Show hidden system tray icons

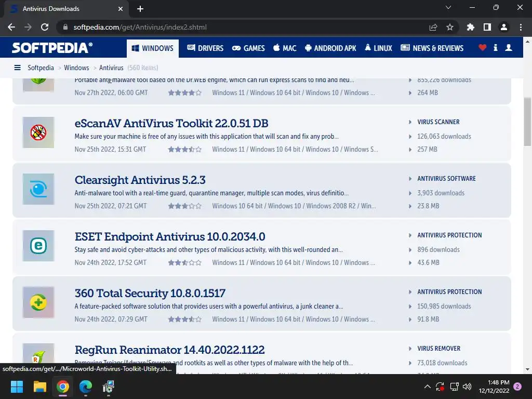pos(428,387)
